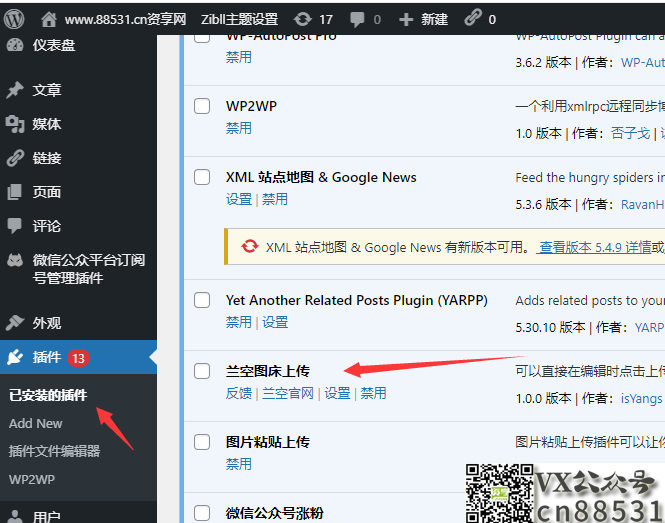This screenshot has width=665, height=523.
Task: Click author link isYangs
Action: (641, 398)
